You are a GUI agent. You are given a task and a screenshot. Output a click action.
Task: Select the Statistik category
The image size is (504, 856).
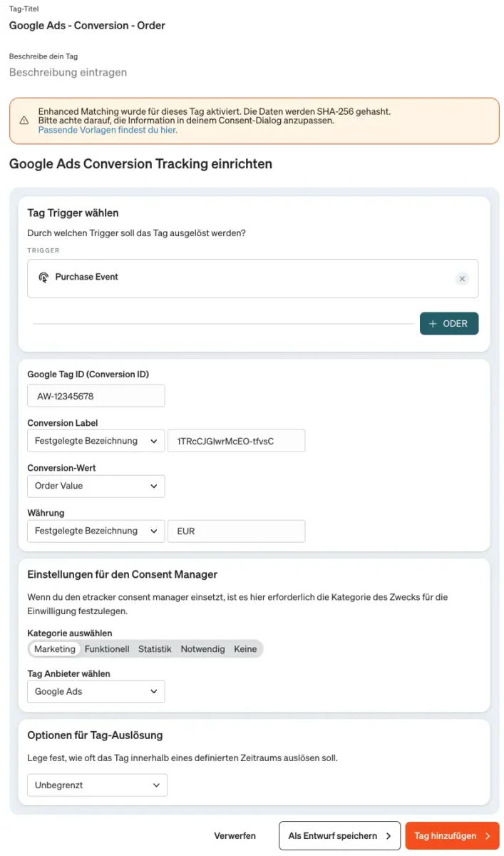[155, 649]
